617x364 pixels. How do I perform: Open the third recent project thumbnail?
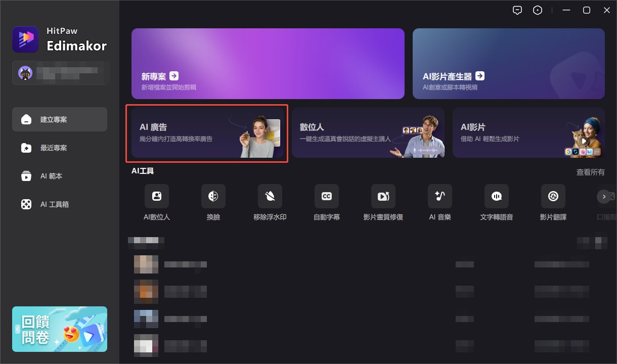146,319
